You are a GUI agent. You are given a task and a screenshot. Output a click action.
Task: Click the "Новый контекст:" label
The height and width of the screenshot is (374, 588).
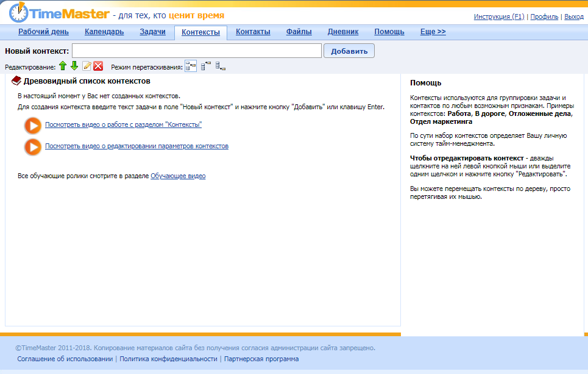click(x=37, y=51)
